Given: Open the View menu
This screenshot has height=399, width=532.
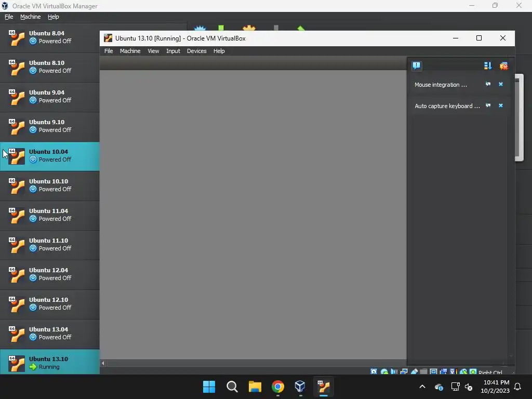Looking at the screenshot, I should click(x=153, y=51).
